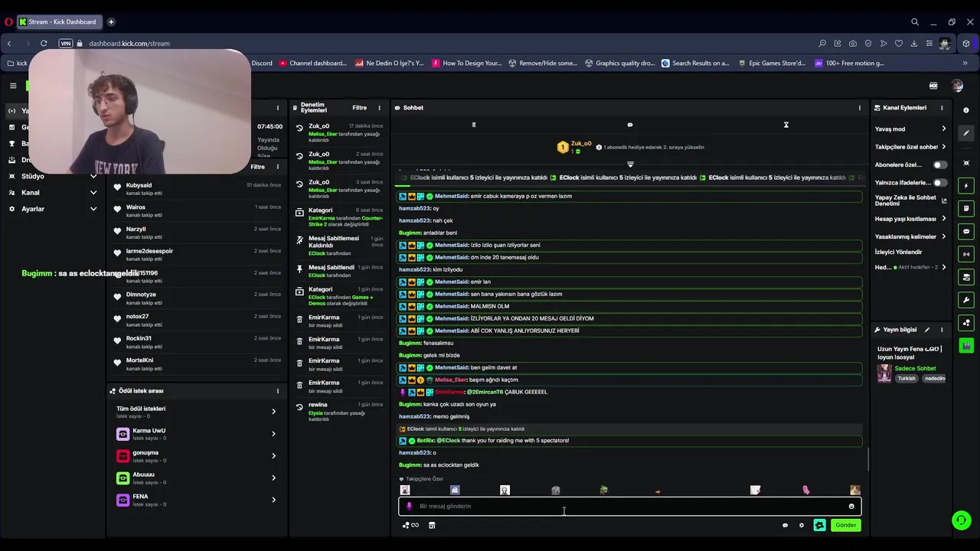Screen dimensions: 980x551
Task: Expand Stüdyo in left sidebar
Action: 52,176
